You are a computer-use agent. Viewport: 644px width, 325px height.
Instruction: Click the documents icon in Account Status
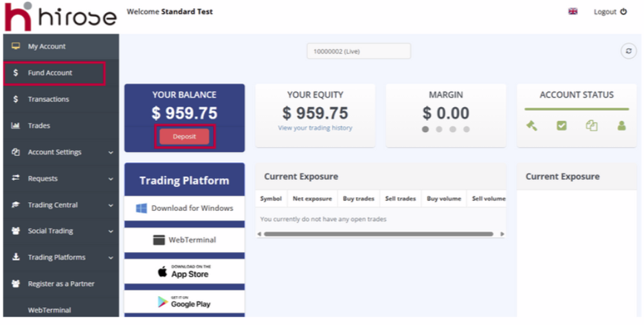[x=592, y=126]
